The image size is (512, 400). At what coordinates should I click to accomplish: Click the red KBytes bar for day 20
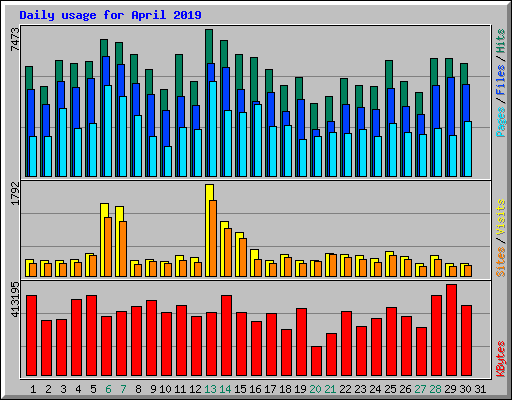click(316, 361)
